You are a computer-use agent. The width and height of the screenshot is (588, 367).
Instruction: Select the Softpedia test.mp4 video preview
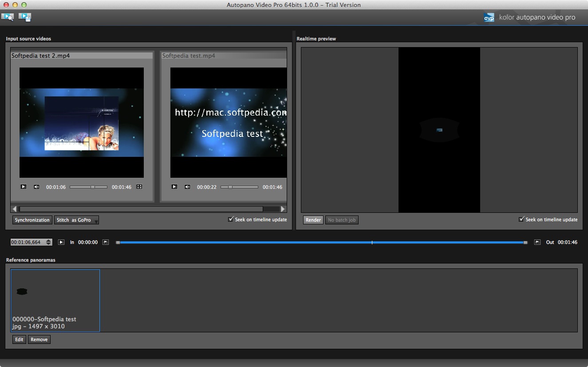point(229,123)
